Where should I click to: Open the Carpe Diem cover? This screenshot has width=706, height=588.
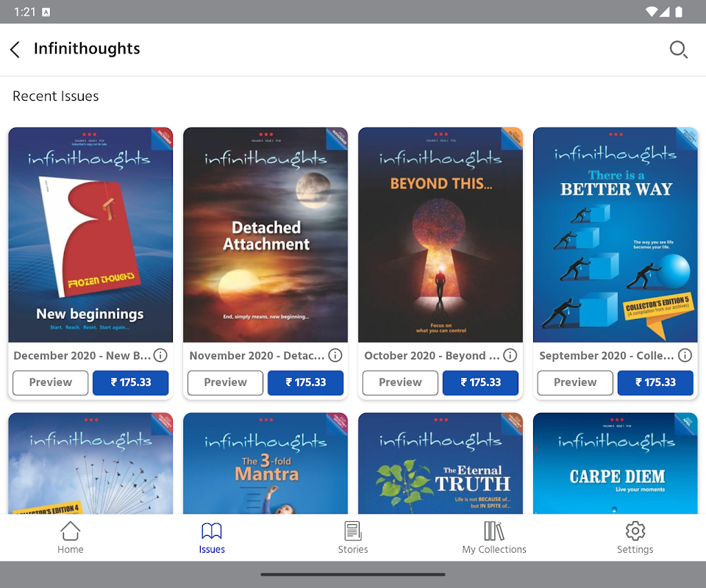[x=615, y=463]
